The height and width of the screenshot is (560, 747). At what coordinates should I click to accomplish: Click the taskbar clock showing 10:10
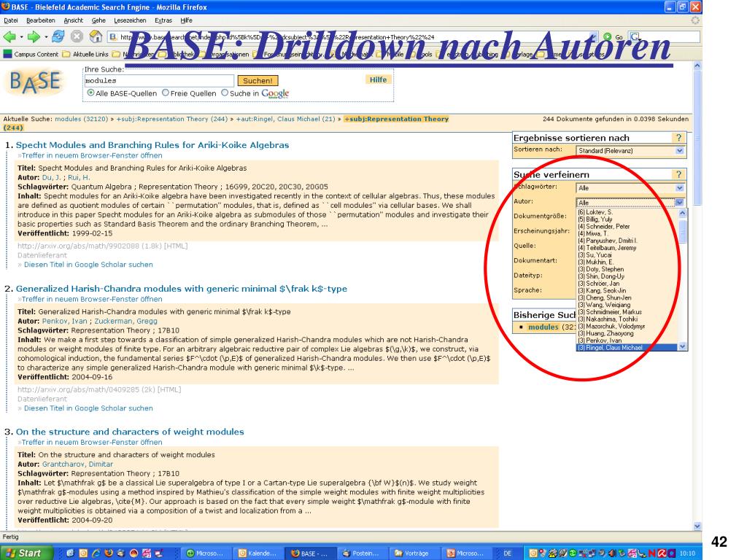(687, 553)
